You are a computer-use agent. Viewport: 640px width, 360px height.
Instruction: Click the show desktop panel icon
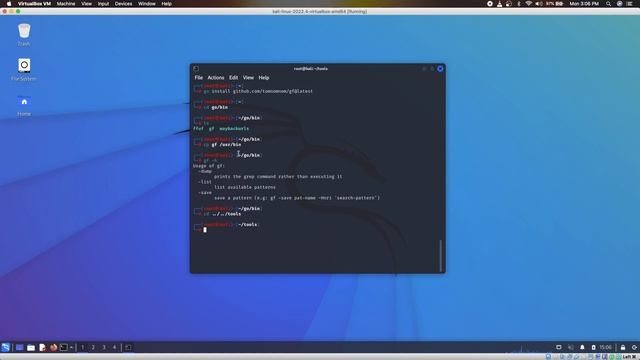pos(19,347)
